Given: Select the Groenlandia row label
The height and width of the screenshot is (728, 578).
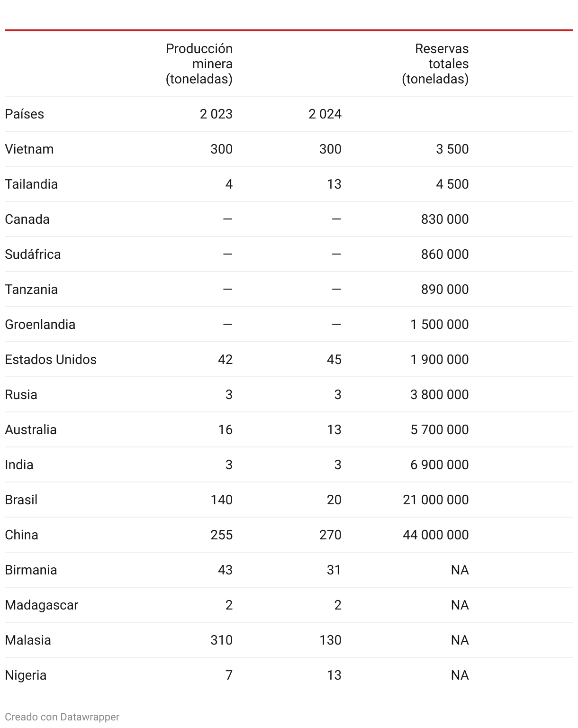Looking at the screenshot, I should tap(40, 324).
